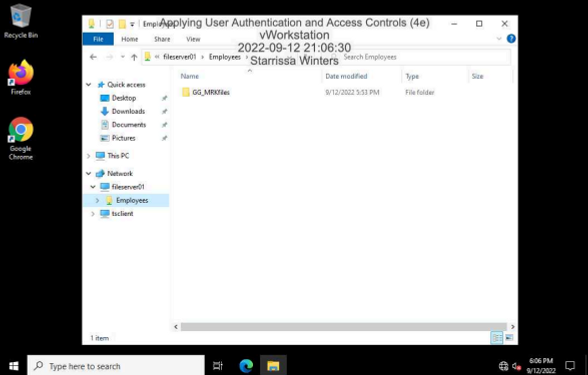Image resolution: width=588 pixels, height=375 pixels.
Task: Click fileserver01 in the address path
Action: [180, 57]
